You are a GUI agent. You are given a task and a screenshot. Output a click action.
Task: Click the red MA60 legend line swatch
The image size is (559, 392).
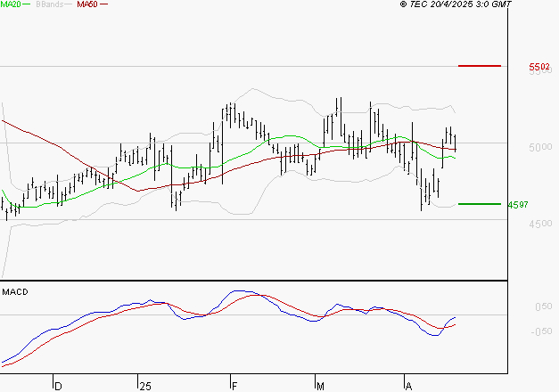point(104,5)
